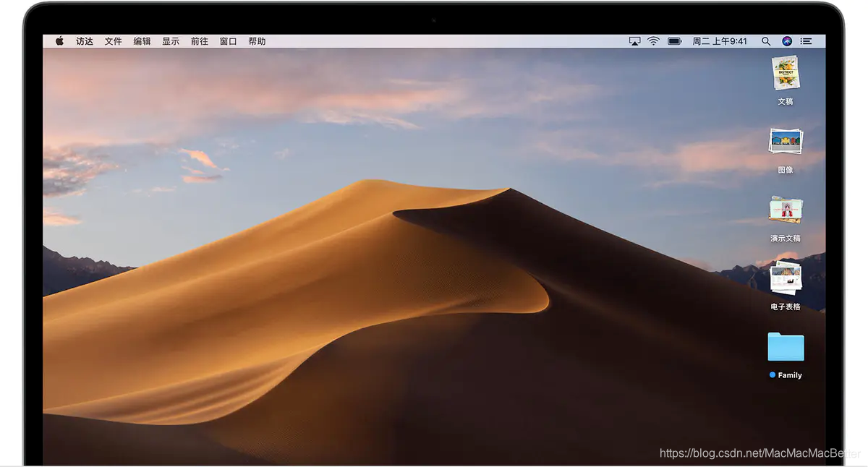868x467 pixels.
Task: Open the 帮助 menu
Action: pos(257,41)
